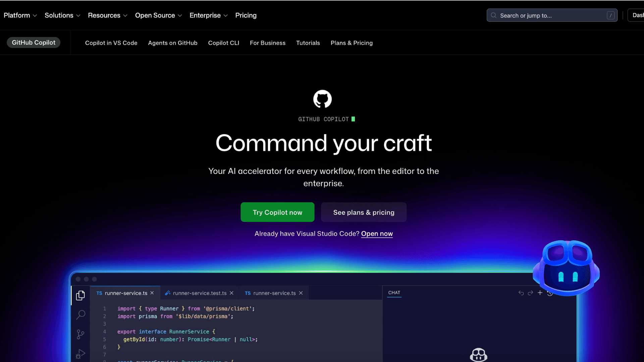Click the GitHub Octocat logo above the heading

(x=322, y=99)
